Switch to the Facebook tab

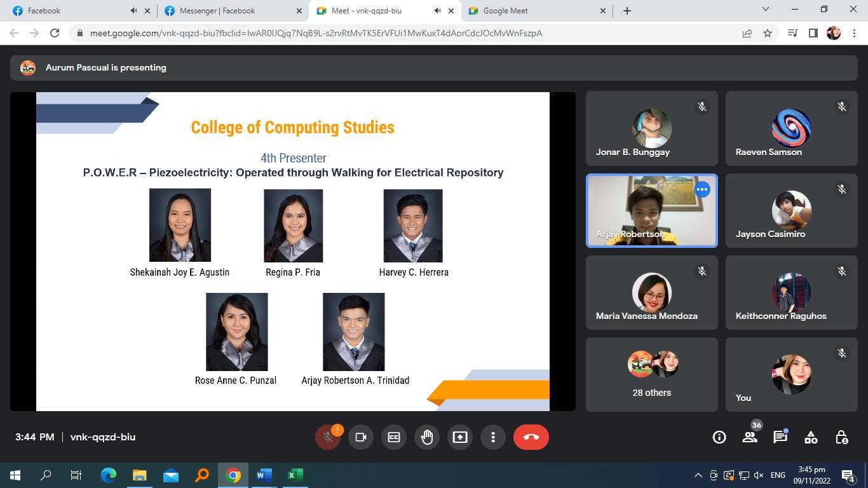(x=81, y=11)
